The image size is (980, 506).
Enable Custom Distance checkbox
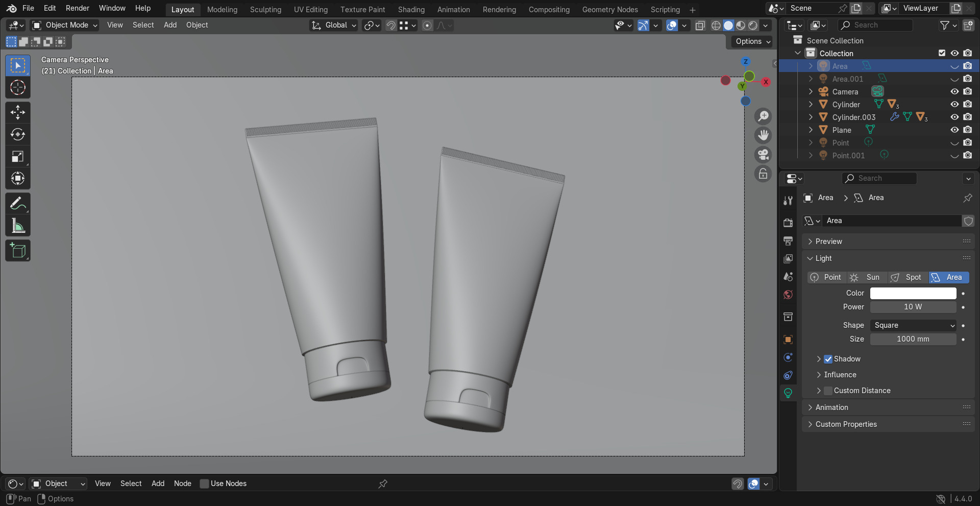tap(828, 391)
